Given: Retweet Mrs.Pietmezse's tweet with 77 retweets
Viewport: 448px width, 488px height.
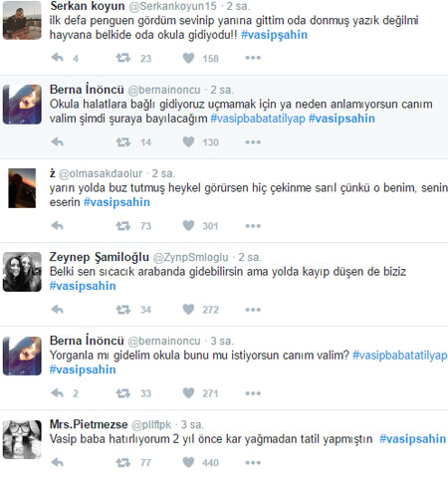Looking at the screenshot, I should (x=123, y=462).
